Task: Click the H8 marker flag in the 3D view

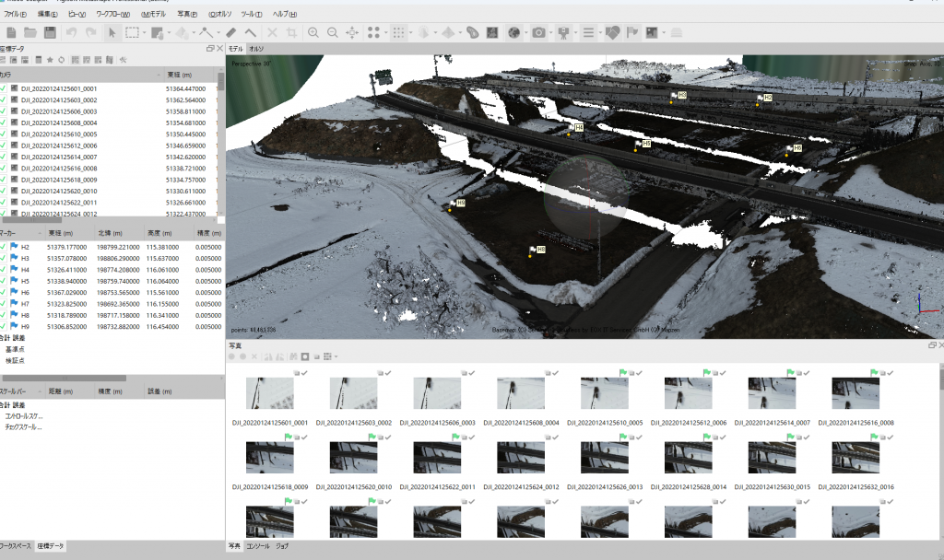Action: [x=534, y=250]
